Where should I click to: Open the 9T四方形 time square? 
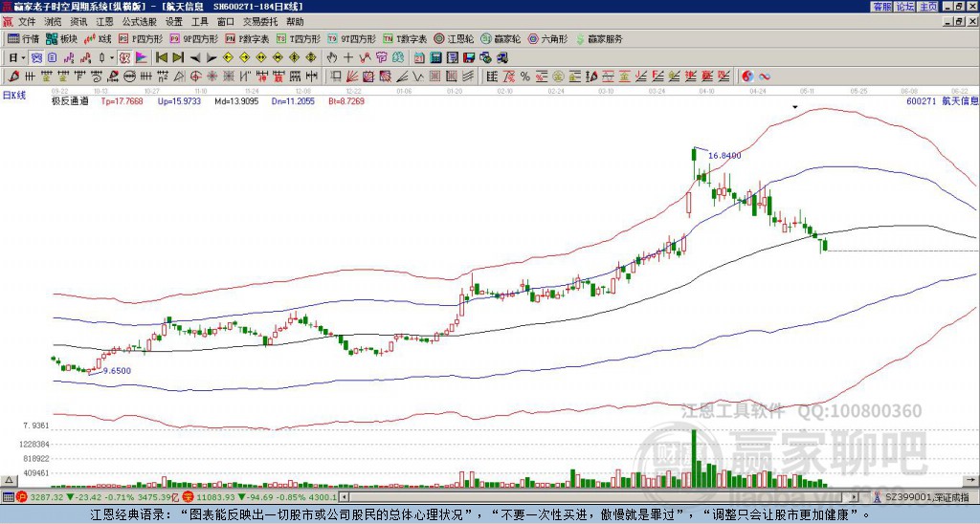[x=351, y=39]
